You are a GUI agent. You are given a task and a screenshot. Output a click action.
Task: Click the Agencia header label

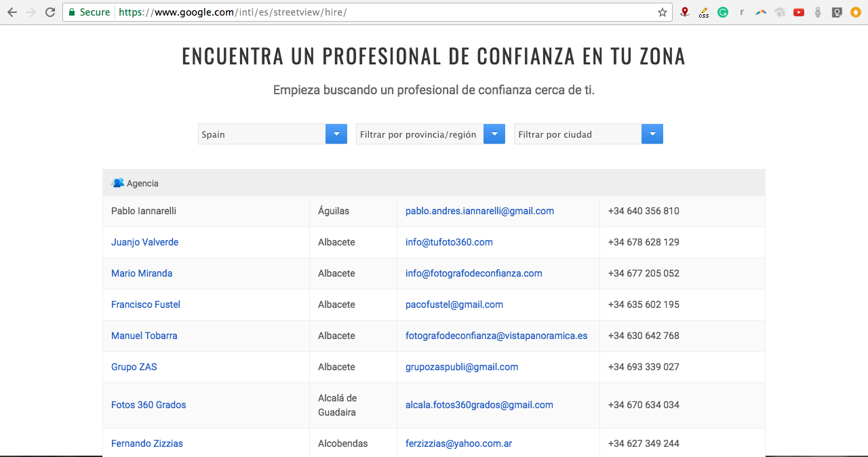coord(142,183)
